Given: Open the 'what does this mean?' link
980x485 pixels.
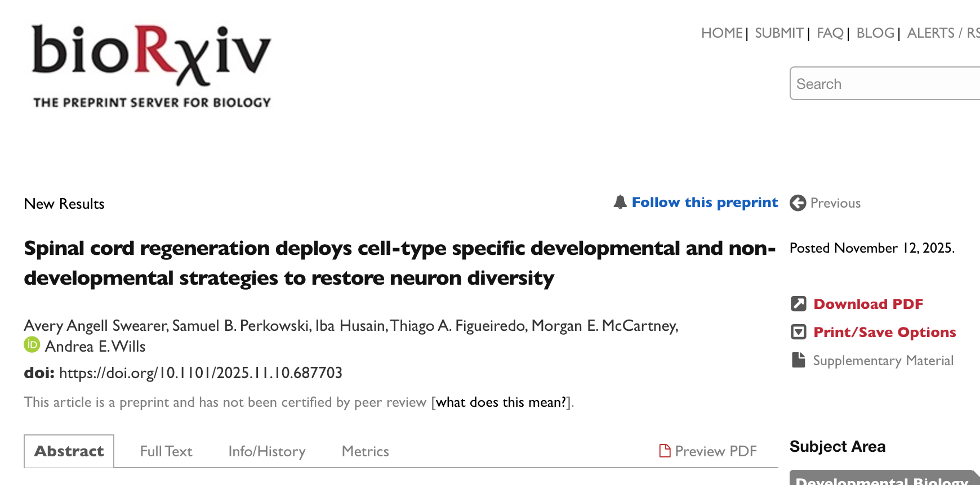Looking at the screenshot, I should coord(501,402).
